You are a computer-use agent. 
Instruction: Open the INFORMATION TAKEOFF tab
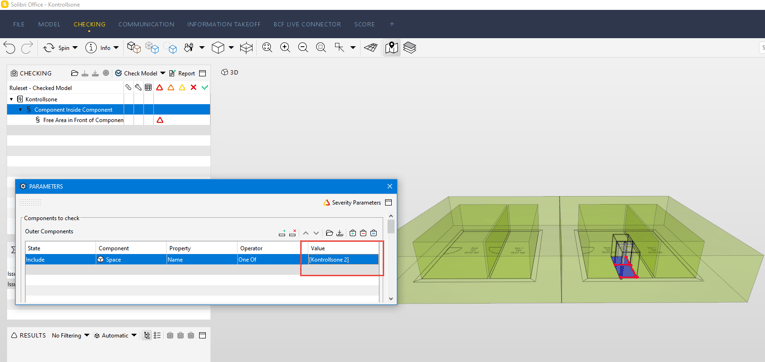(x=223, y=24)
